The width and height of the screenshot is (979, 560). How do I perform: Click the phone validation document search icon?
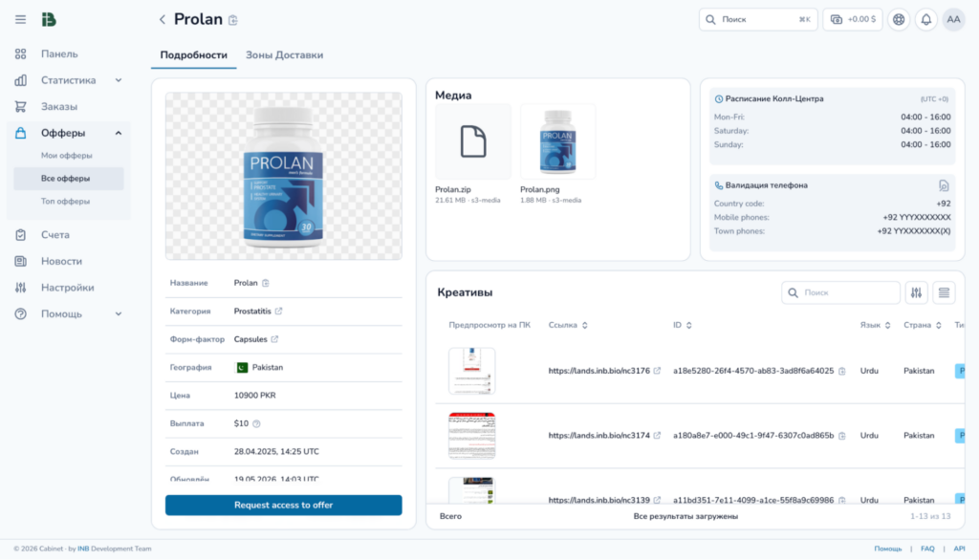944,185
